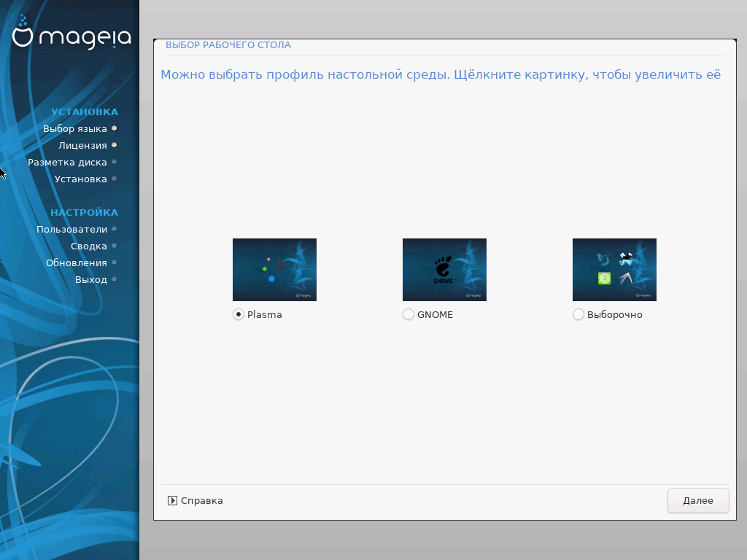Click the НАСТРОЙКА section heading

click(x=85, y=212)
